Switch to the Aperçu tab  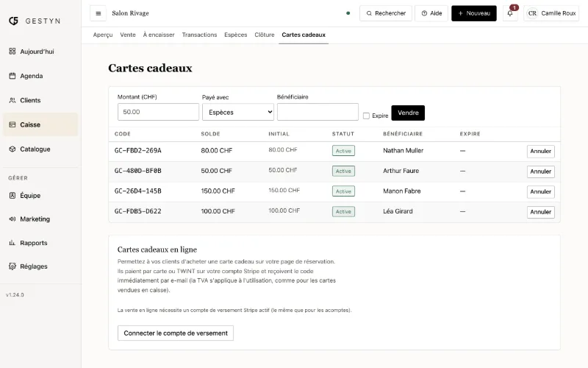point(103,35)
